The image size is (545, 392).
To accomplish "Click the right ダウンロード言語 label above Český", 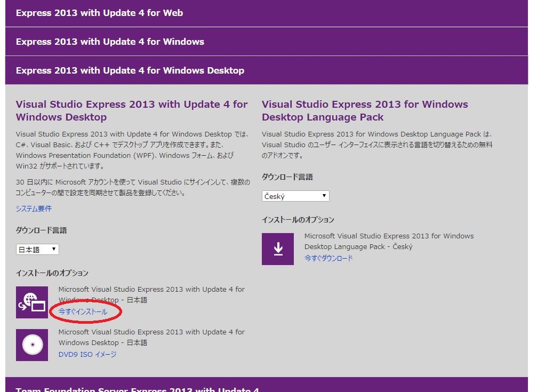I will (x=287, y=177).
